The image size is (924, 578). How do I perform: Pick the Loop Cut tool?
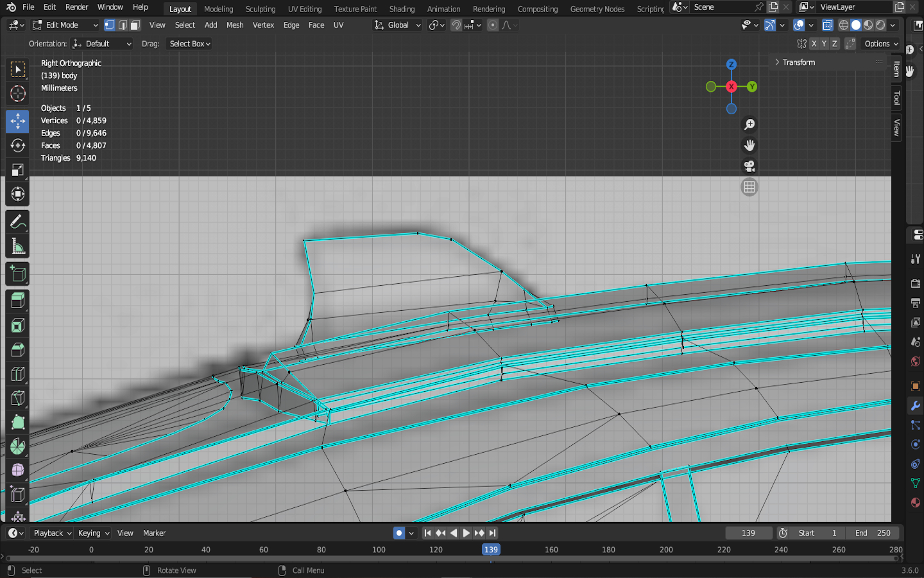click(17, 374)
